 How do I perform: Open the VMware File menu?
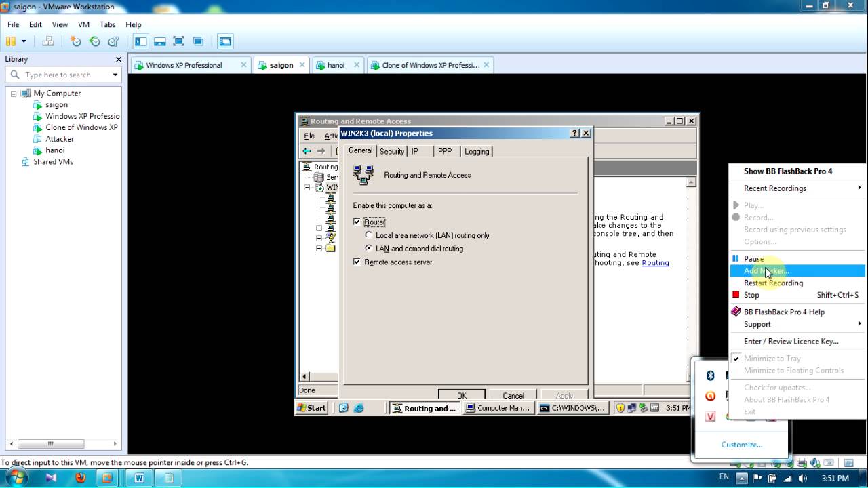pyautogui.click(x=14, y=24)
